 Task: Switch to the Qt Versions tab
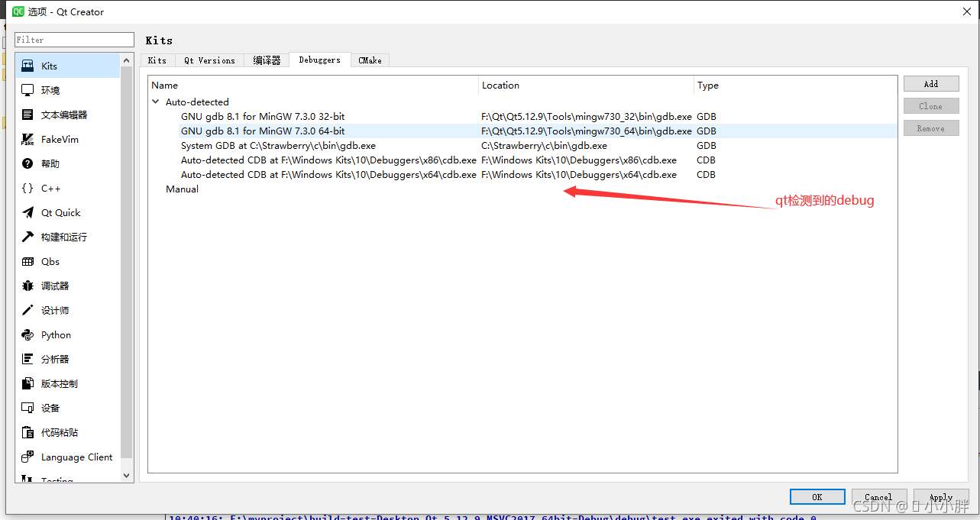point(210,60)
